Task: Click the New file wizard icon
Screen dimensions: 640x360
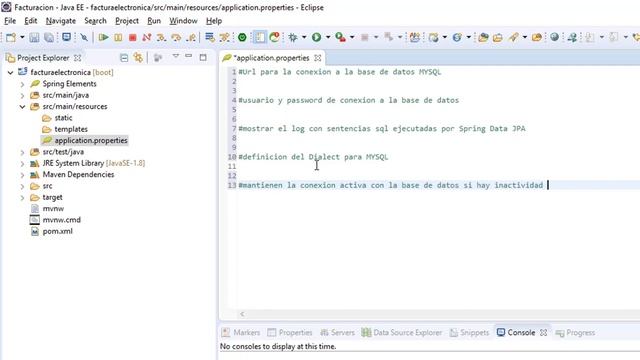Action: (x=11, y=38)
